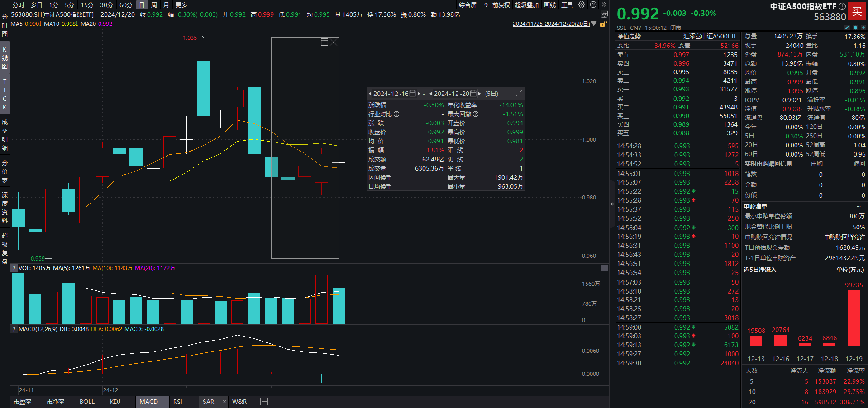868x408 pixels.
Task: Expand the 更多 period options dropdown
Action: [x=181, y=5]
